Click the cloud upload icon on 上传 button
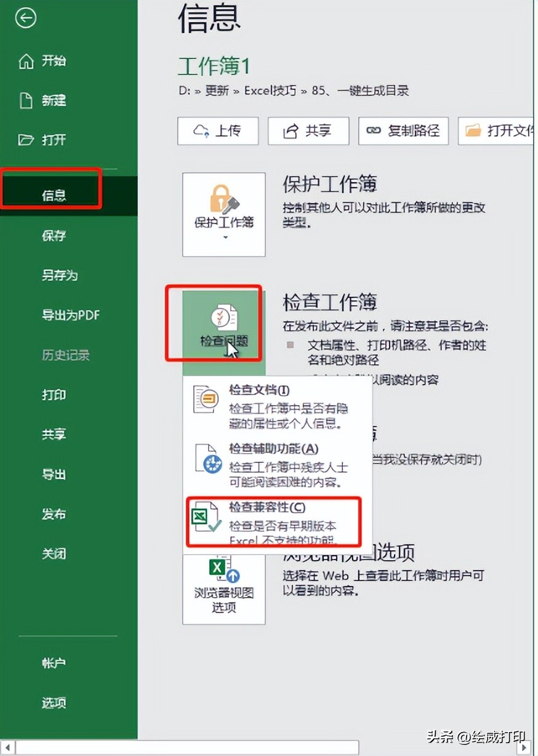 tap(200, 131)
